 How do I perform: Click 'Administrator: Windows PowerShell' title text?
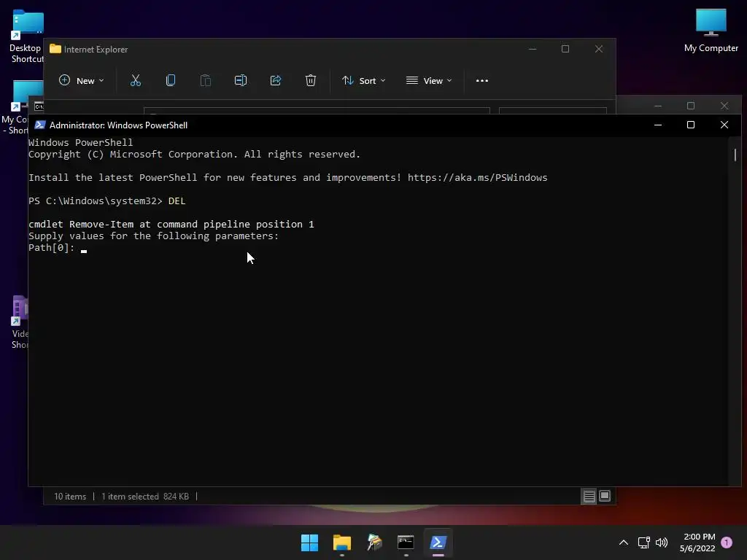(119, 125)
